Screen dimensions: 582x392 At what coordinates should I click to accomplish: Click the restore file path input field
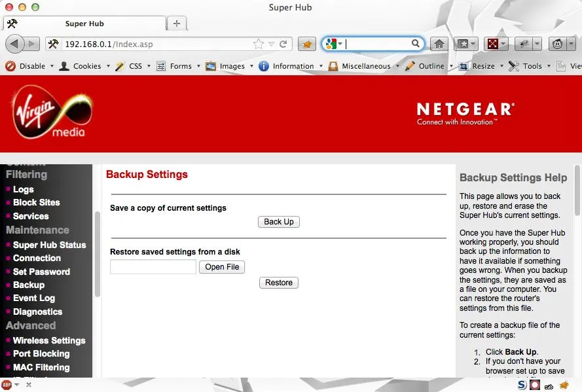pyautogui.click(x=153, y=267)
